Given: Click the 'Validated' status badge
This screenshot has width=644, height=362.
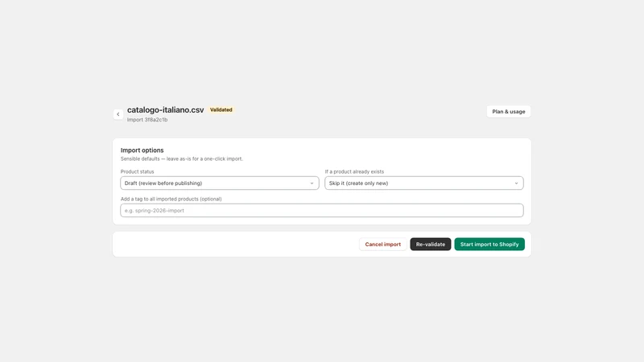Looking at the screenshot, I should pyautogui.click(x=221, y=110).
